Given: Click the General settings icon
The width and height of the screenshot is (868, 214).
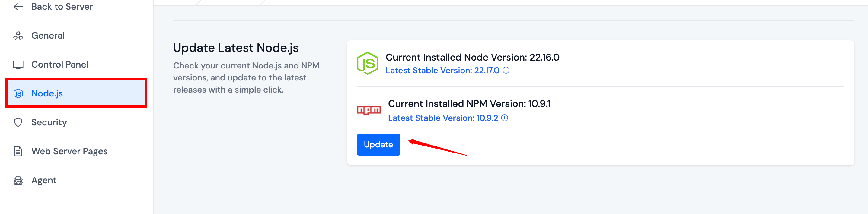Looking at the screenshot, I should (18, 36).
